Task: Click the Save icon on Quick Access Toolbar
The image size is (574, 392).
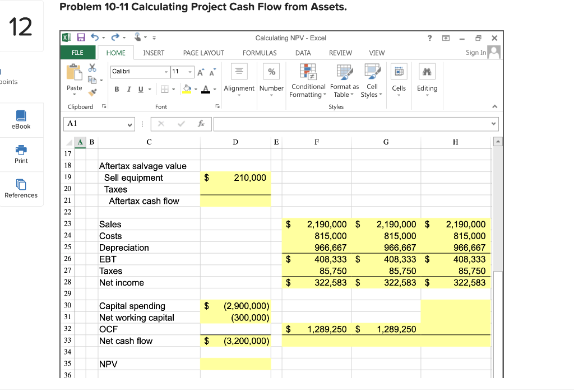Action: 80,38
